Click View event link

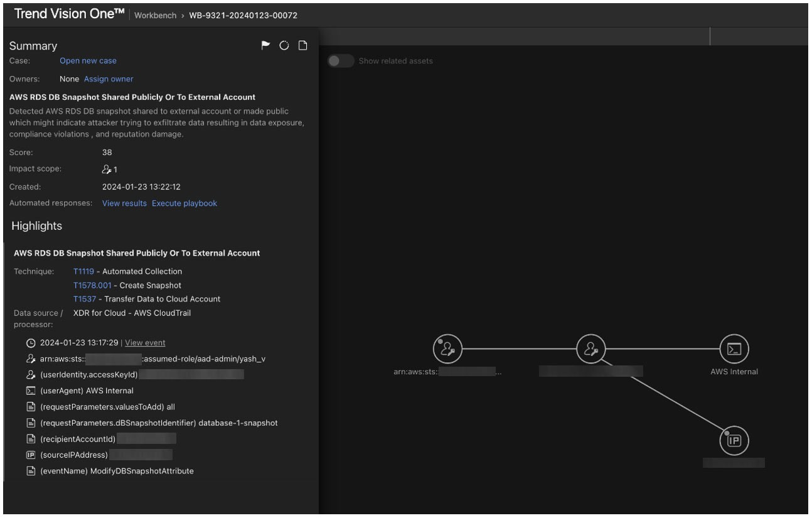click(145, 343)
